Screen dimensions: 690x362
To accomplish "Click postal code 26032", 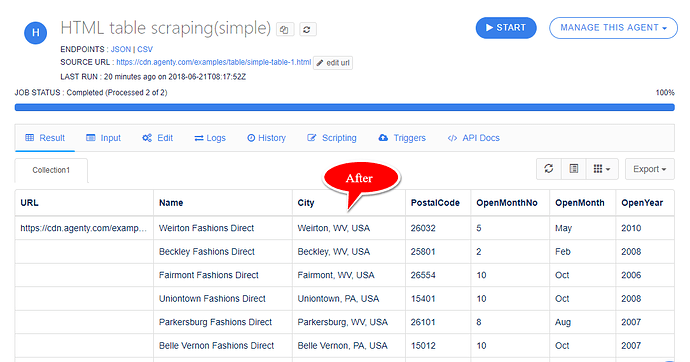I will tap(438, 228).
